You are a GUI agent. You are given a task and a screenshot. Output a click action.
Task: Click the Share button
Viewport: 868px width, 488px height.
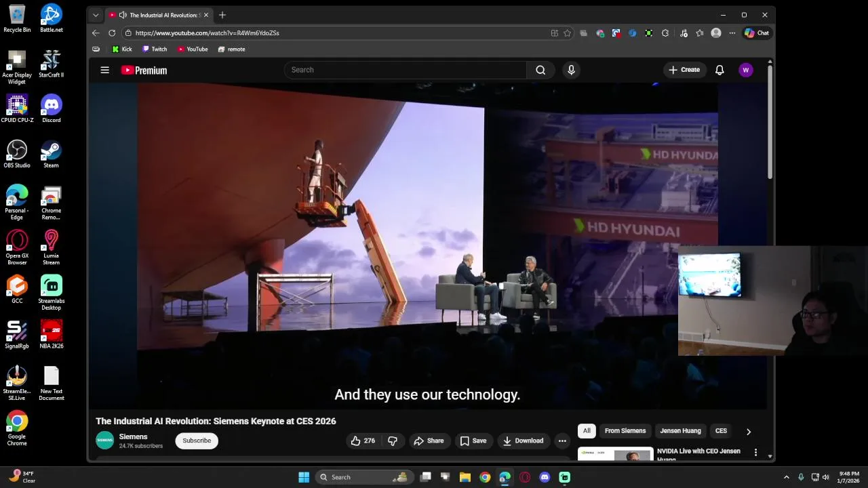(429, 441)
